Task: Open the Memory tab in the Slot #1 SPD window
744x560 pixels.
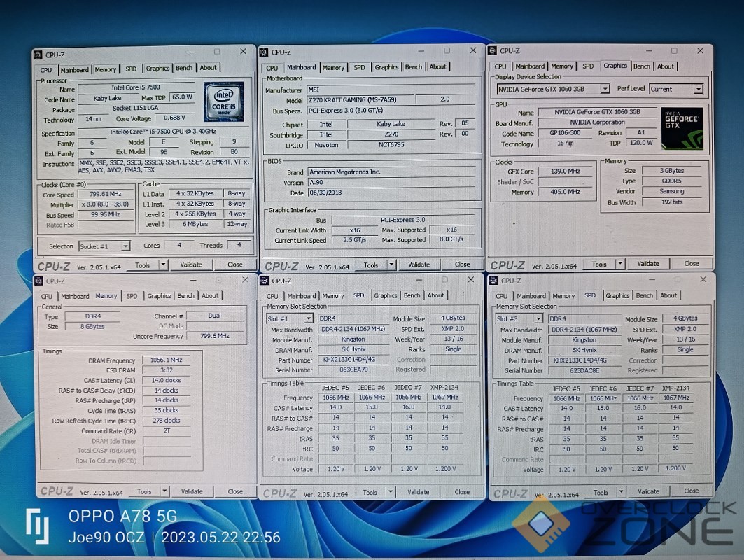Action: [333, 295]
